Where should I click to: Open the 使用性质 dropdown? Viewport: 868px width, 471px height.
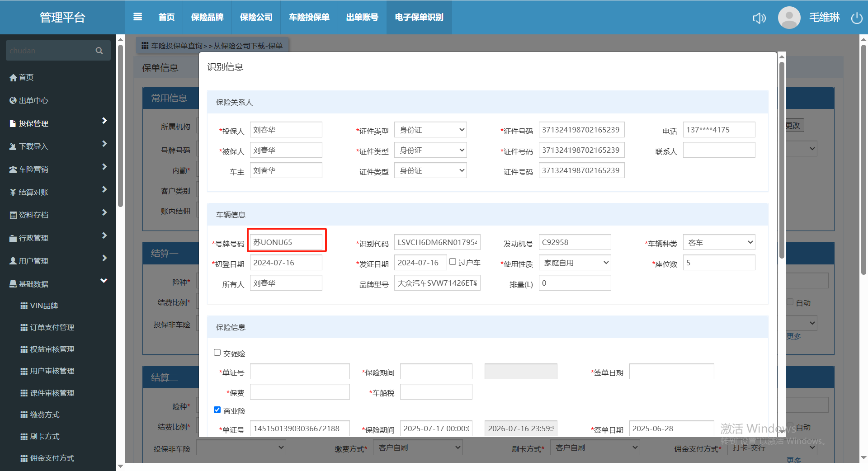[x=575, y=263]
